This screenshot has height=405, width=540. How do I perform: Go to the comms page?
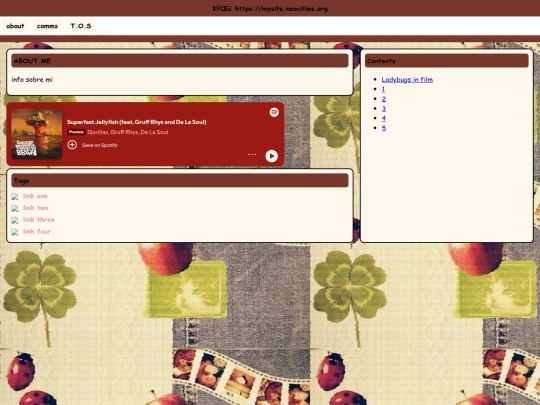pos(47,26)
